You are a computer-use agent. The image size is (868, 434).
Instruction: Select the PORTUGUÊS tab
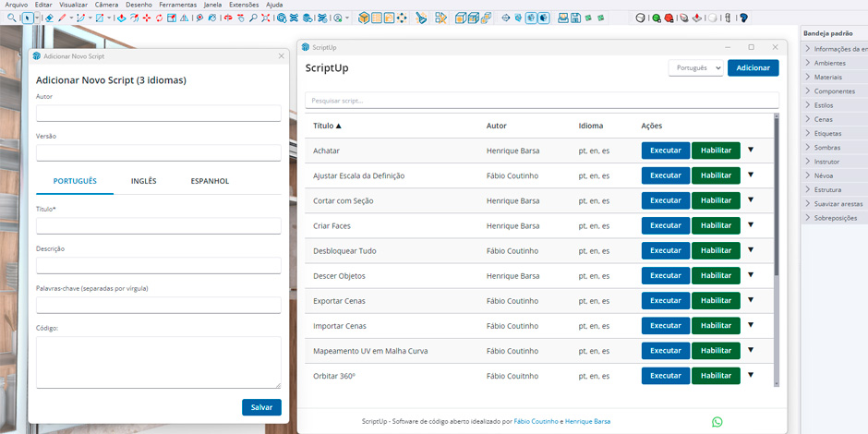pos(75,181)
